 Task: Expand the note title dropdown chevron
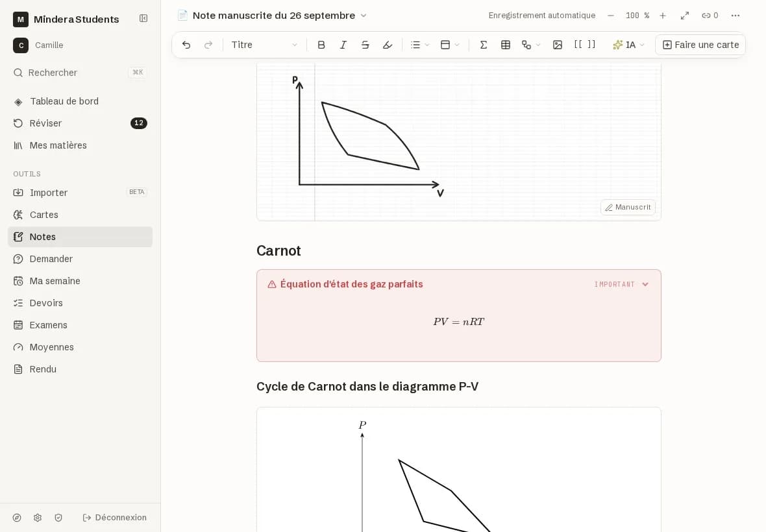tap(364, 16)
